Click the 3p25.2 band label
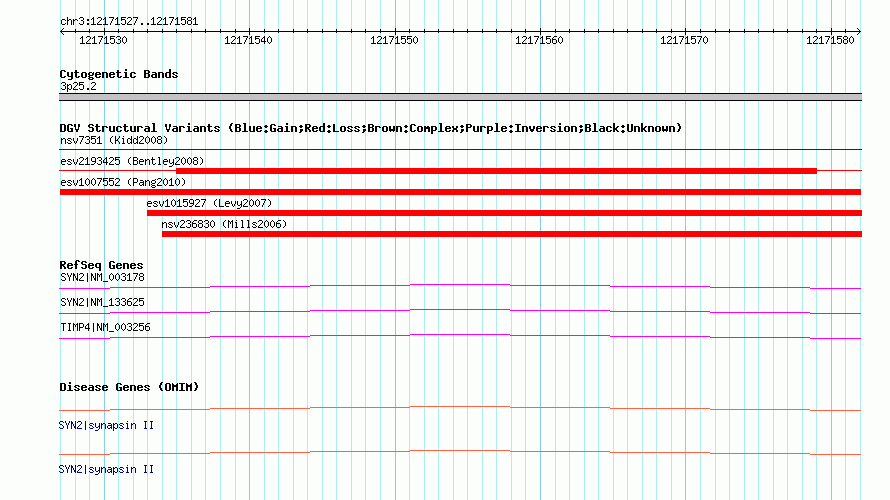The width and height of the screenshot is (890, 500). pos(78,86)
